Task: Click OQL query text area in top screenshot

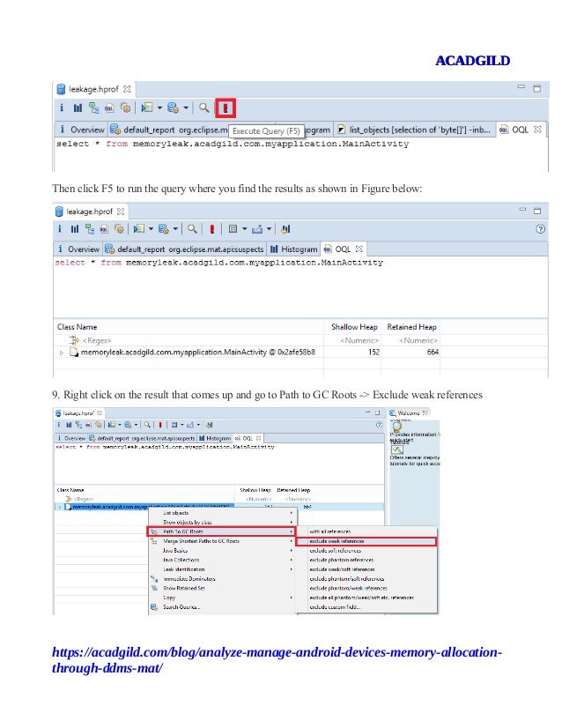Action: click(300, 155)
